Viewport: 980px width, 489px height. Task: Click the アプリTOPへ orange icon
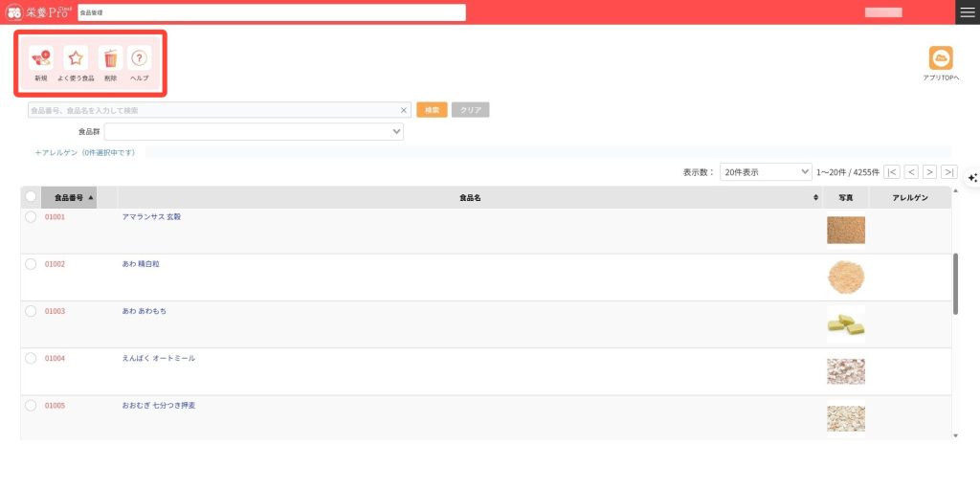click(941, 58)
